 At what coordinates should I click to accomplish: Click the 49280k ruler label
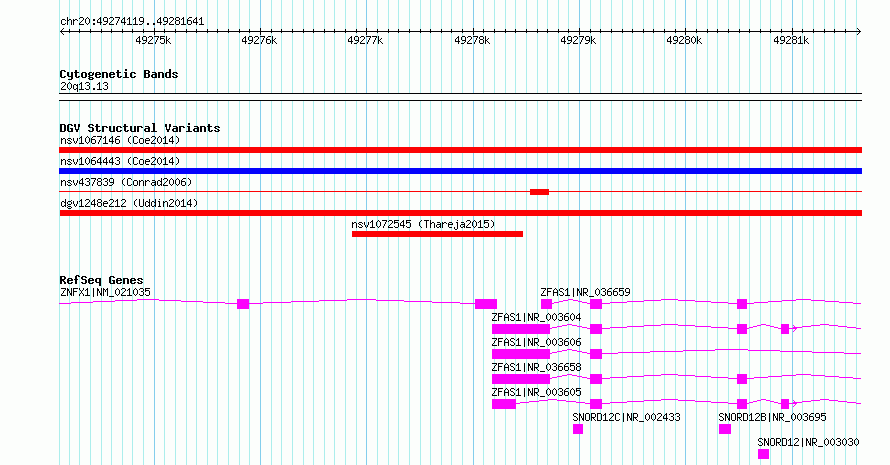[x=685, y=40]
